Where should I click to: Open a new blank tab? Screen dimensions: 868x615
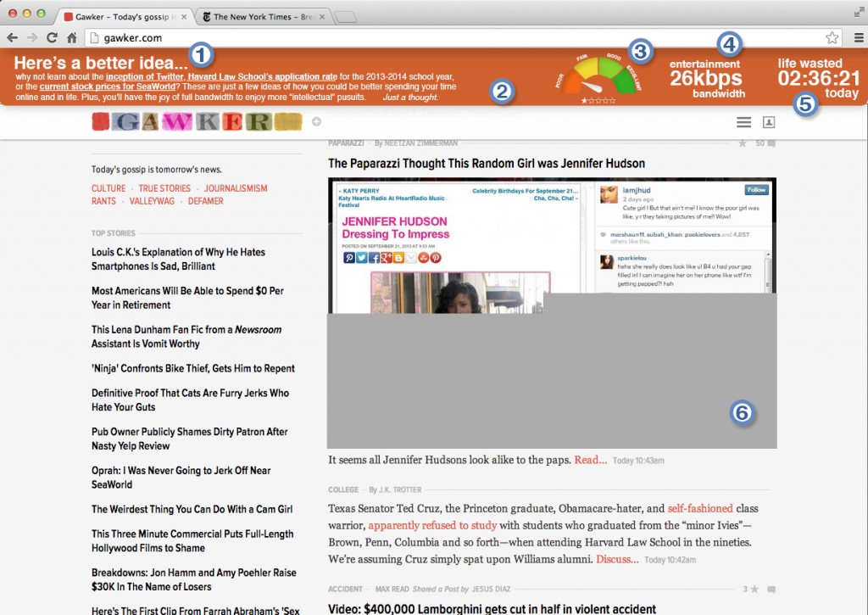pos(346,18)
